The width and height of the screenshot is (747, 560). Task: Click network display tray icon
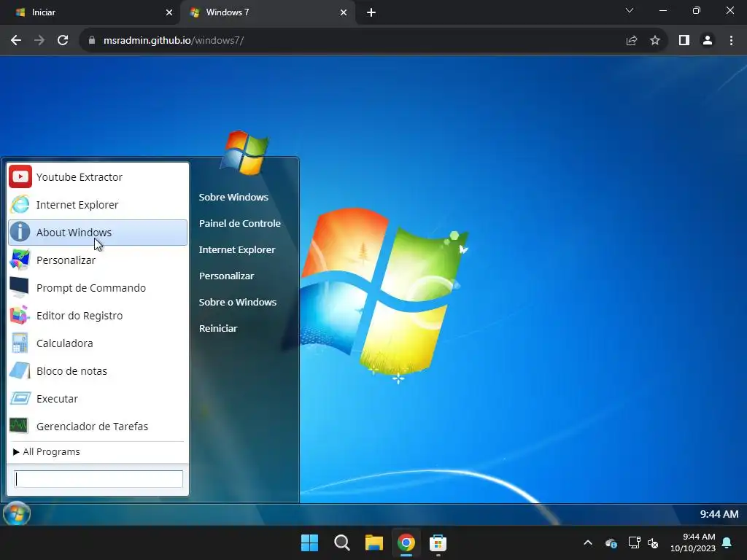[634, 542]
